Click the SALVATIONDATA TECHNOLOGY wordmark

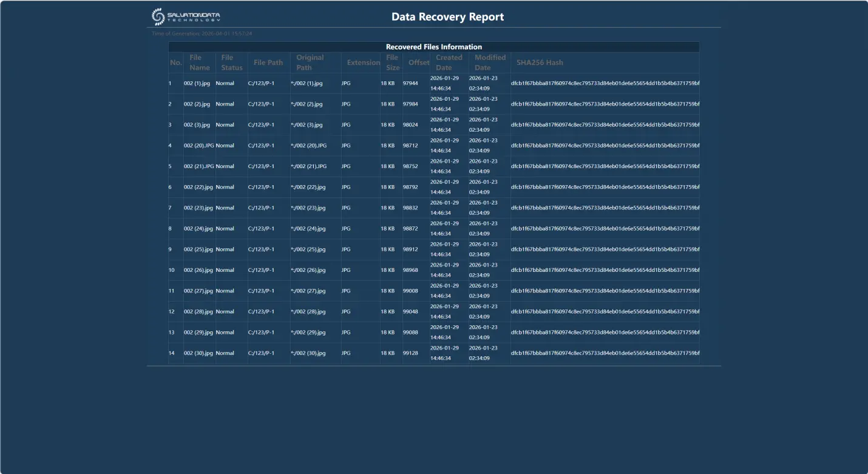194,16
